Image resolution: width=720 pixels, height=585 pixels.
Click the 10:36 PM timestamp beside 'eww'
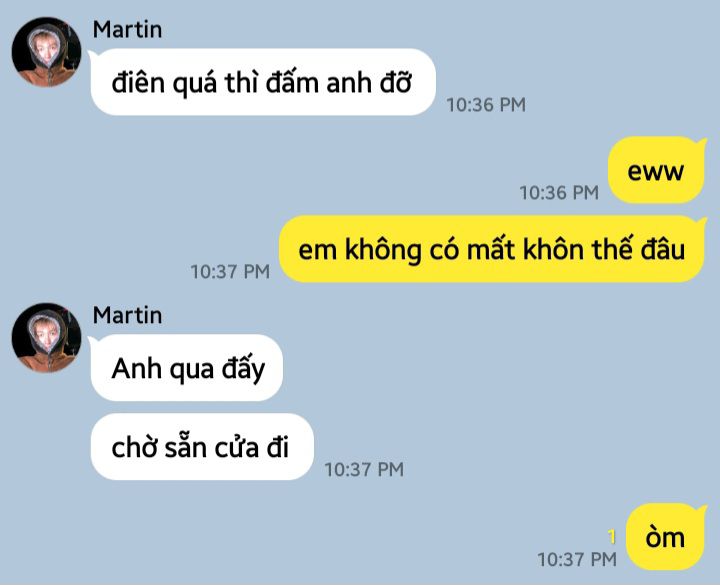coord(559,192)
